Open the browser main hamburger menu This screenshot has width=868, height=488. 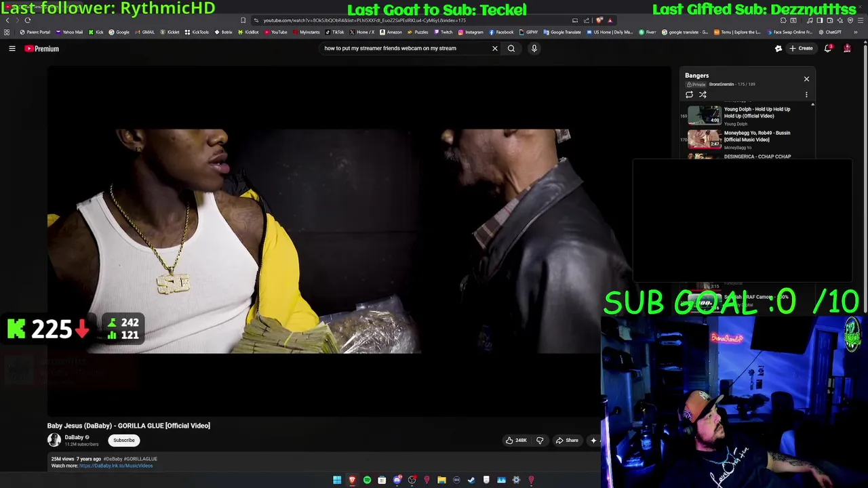[x=860, y=20]
